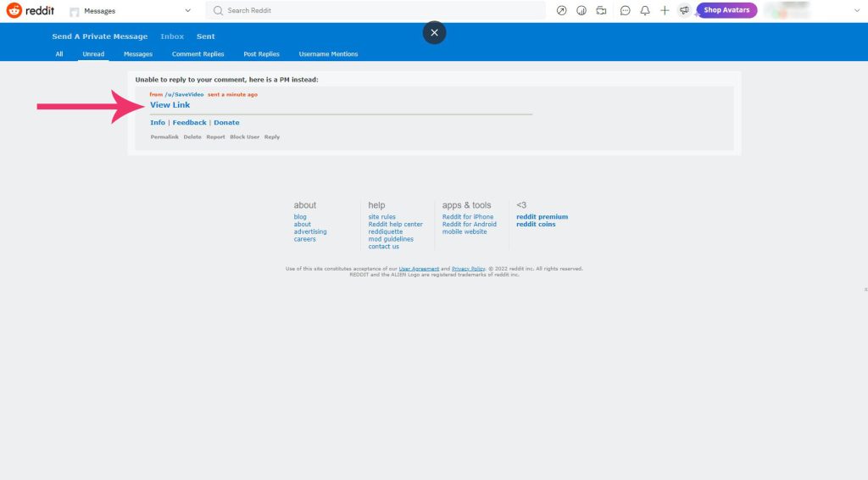The image size is (868, 480).
Task: Click Block User under the message
Action: (245, 137)
